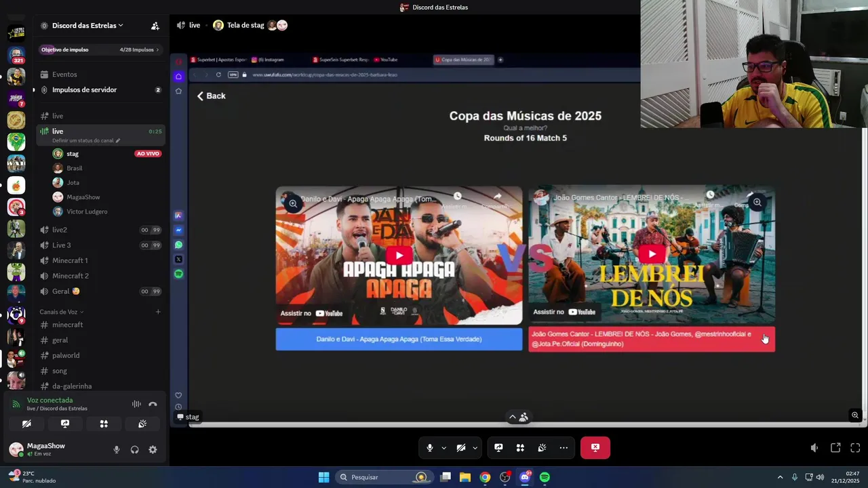868x488 pixels.
Task: Vote for João Gomes Lembrei de Nós
Action: (x=651, y=339)
